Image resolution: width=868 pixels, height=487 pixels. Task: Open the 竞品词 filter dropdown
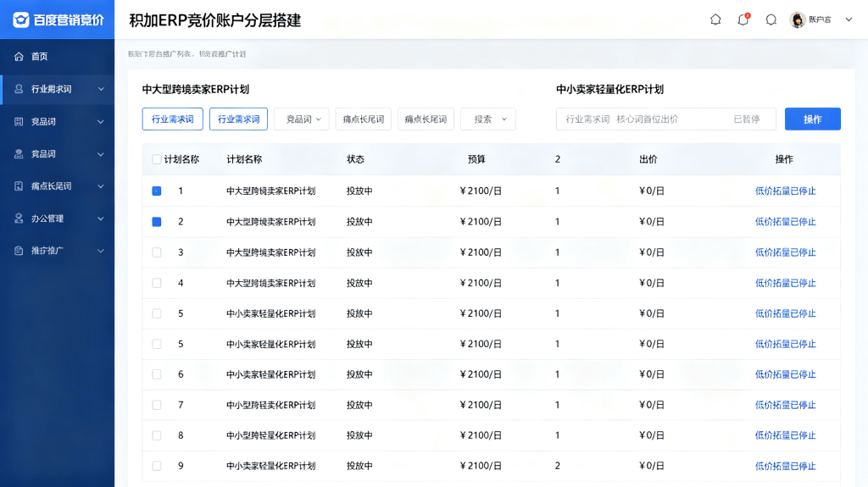pos(302,119)
